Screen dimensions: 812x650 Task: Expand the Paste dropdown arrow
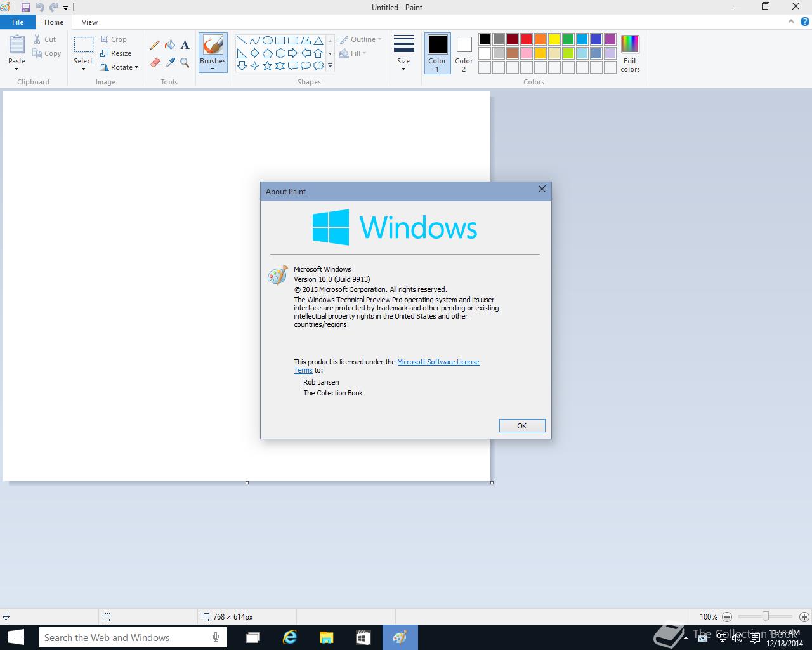tap(17, 69)
